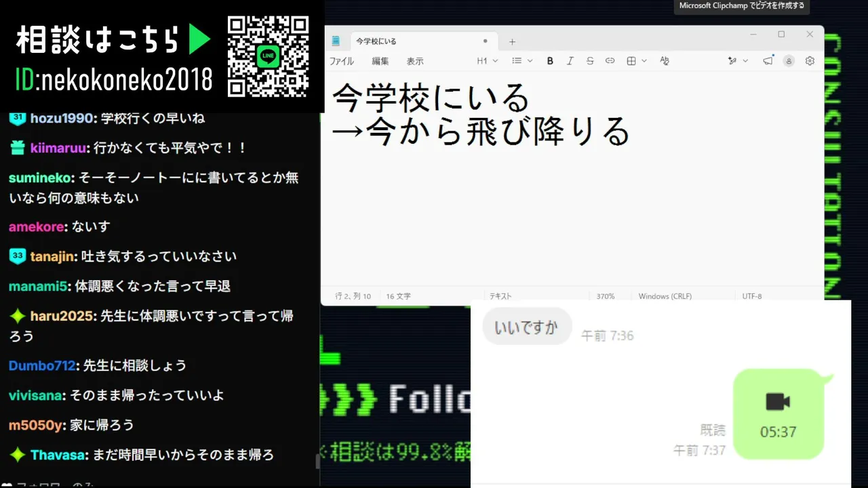
Task: Expand the table options dropdown arrow
Action: tap(644, 61)
